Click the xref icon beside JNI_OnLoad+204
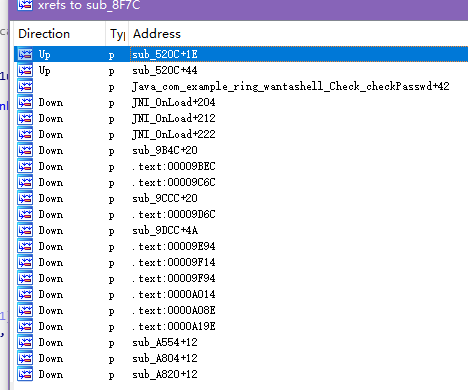This screenshot has width=468, height=390. click(x=25, y=102)
